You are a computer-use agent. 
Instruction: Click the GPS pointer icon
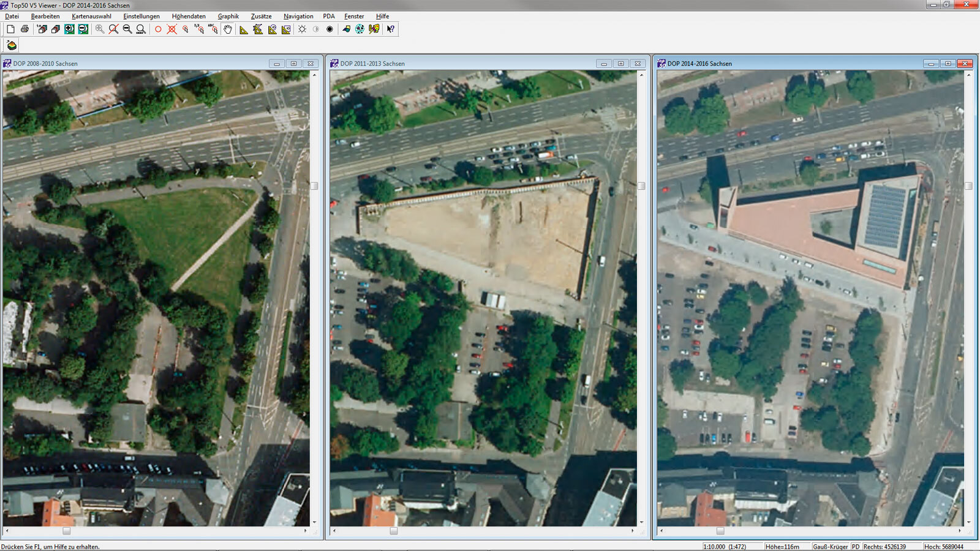[x=213, y=29]
